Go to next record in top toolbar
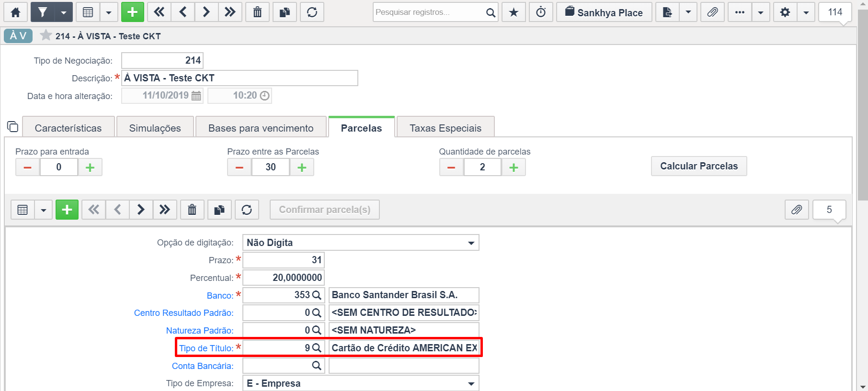The image size is (868, 391). pyautogui.click(x=206, y=12)
